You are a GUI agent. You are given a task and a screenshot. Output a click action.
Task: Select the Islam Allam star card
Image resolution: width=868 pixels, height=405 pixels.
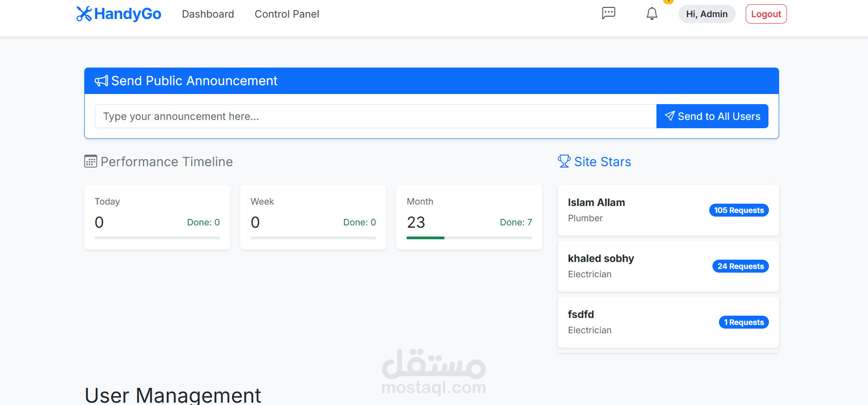click(668, 210)
